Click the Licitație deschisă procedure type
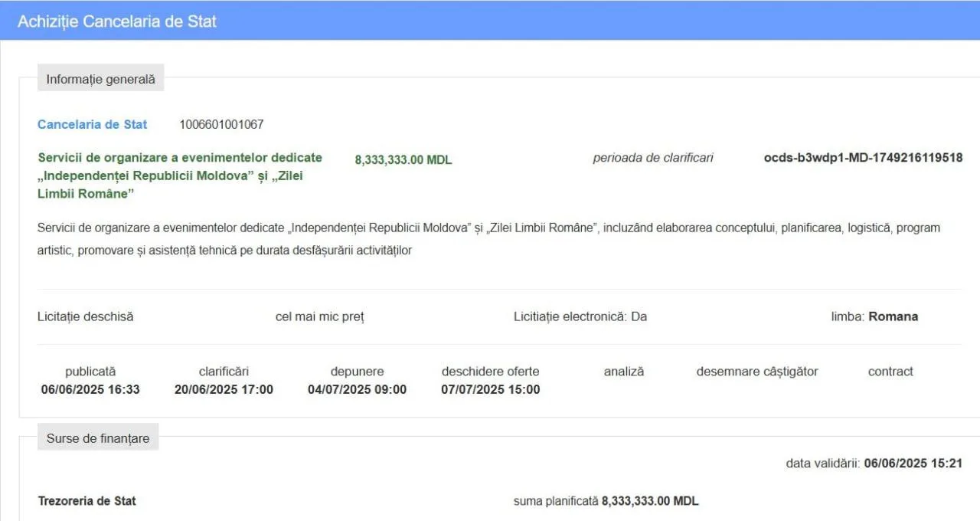980x521 pixels. [x=85, y=316]
